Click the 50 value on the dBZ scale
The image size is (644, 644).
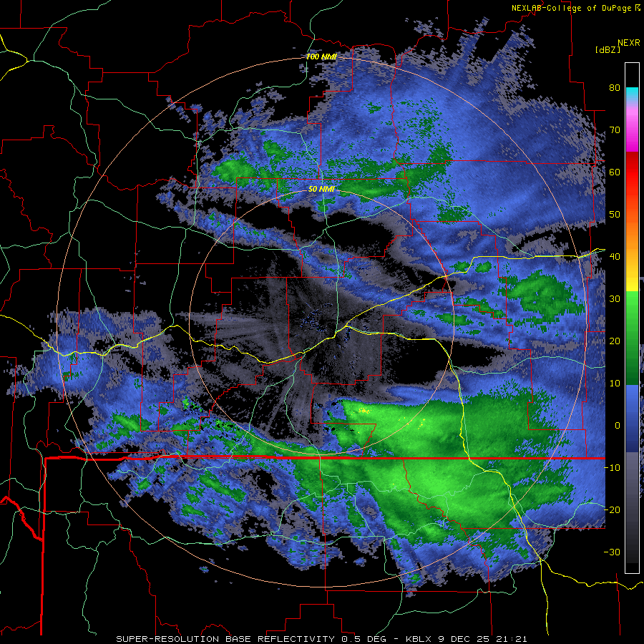615,215
